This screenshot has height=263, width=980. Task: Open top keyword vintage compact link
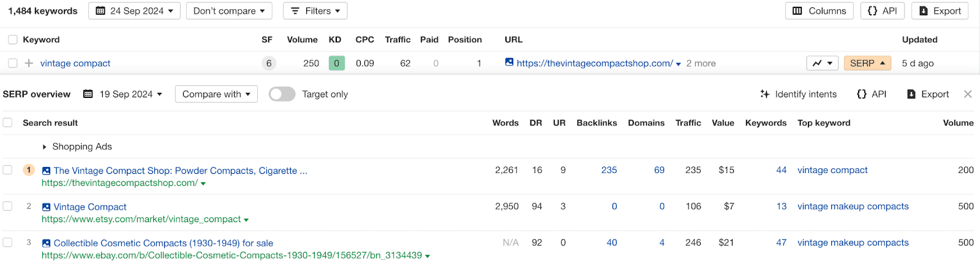point(832,170)
